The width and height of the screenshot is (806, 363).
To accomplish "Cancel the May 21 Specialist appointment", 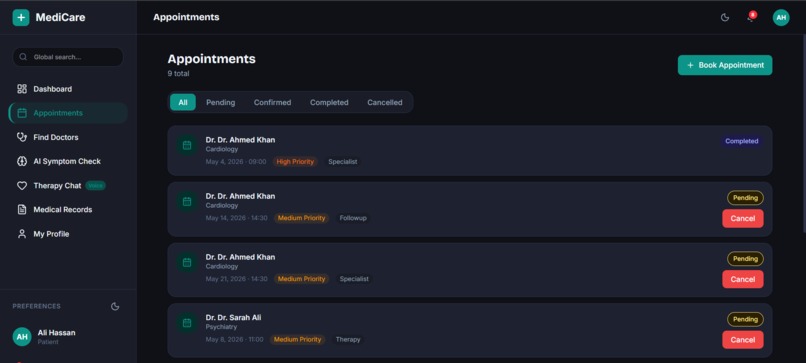I will [x=743, y=279].
